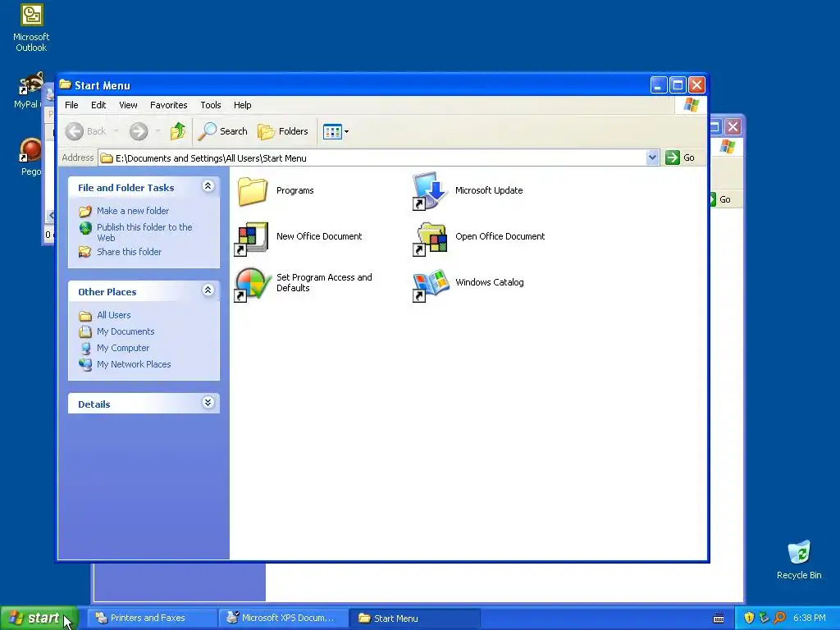The image size is (840, 630).
Task: Open the File menu
Action: pos(72,105)
